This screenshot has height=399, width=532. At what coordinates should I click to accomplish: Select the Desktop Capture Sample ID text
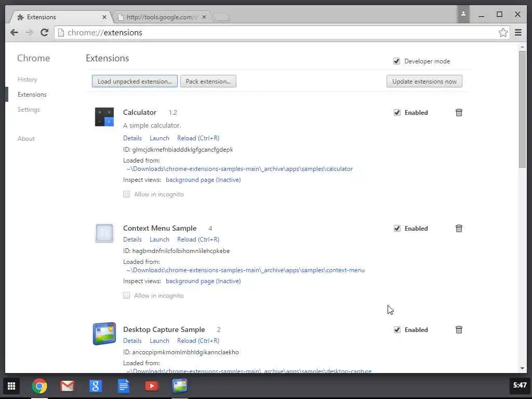[185, 352]
